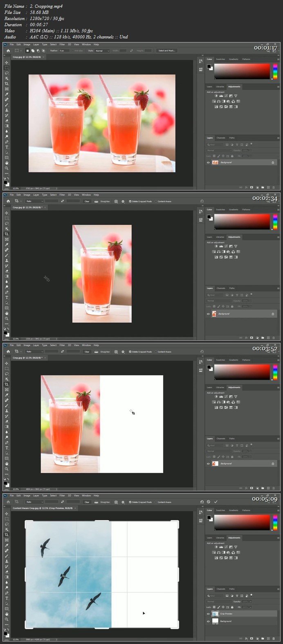Open the layer Kind filter dropdown in 00:05:09 frame
Screen dimensions: 283x644
click(x=216, y=596)
